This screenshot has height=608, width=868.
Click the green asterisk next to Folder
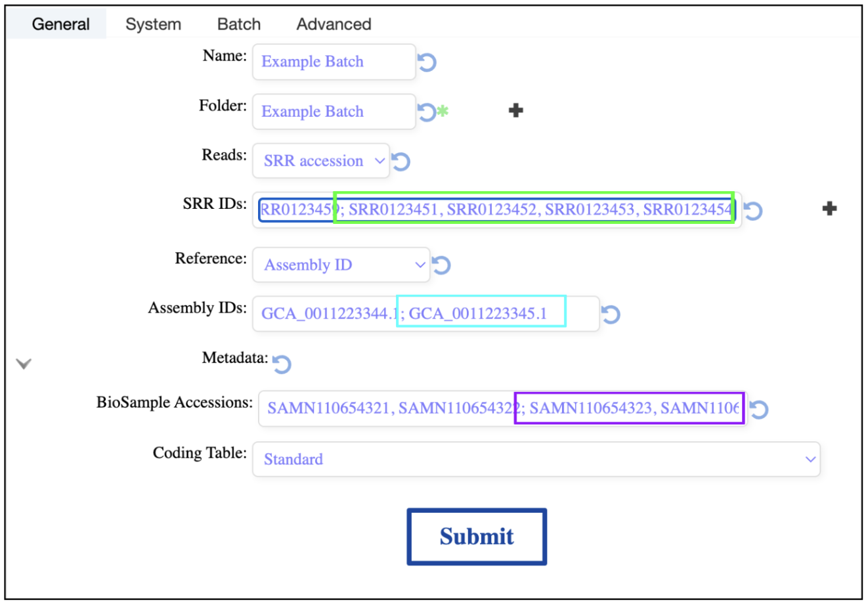[x=443, y=111]
